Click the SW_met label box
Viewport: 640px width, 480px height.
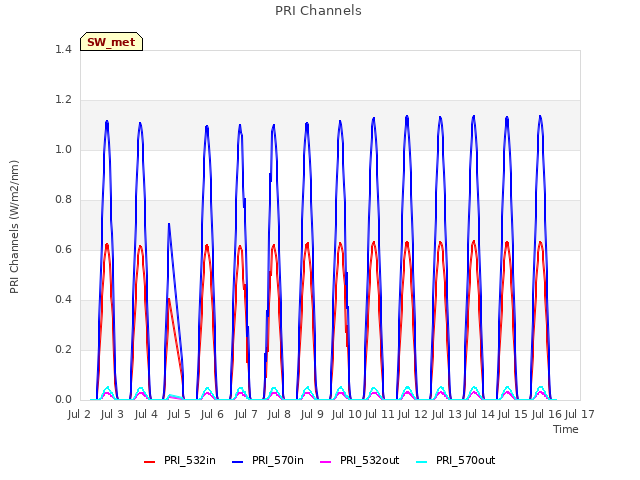point(111,42)
